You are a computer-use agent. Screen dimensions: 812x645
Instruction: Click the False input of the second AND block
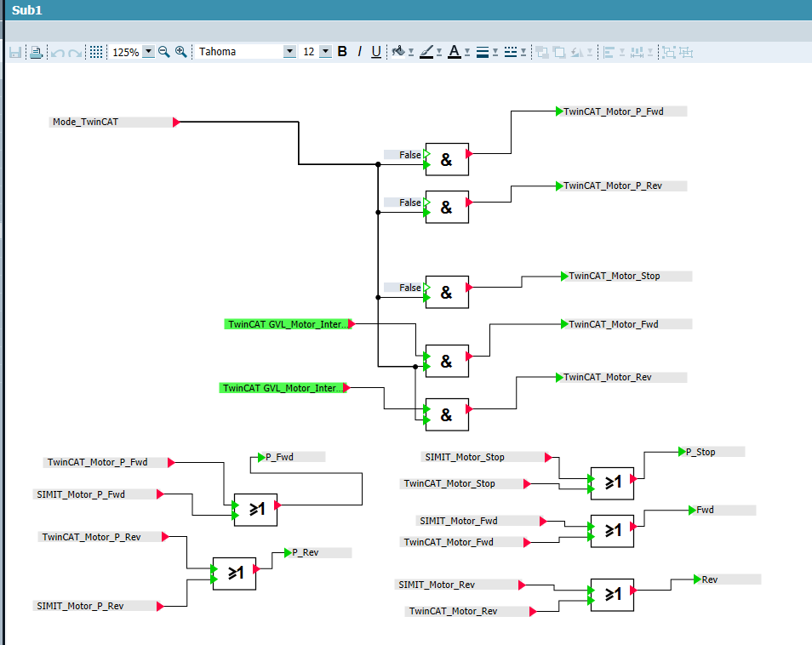[407, 203]
